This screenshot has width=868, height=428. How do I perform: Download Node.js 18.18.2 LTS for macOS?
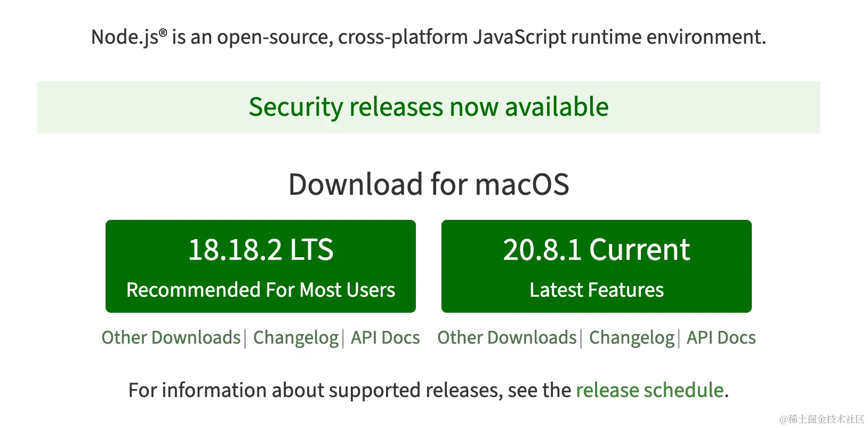point(261,265)
